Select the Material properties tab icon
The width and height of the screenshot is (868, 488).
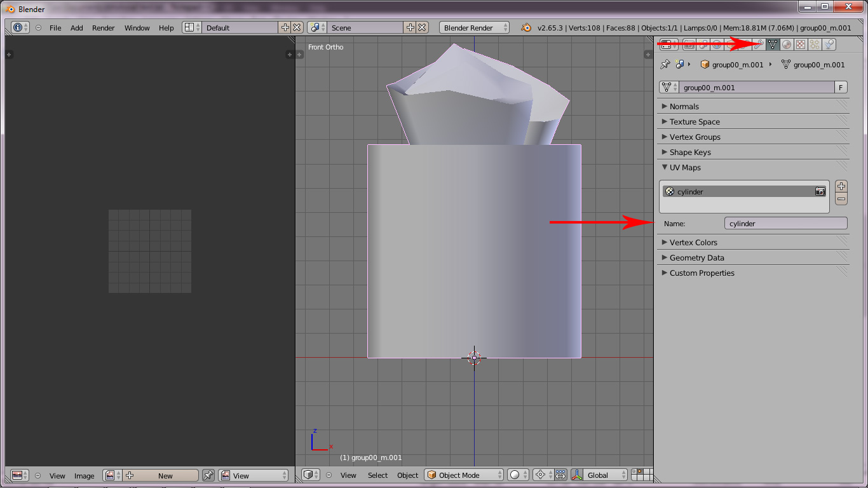tap(787, 44)
